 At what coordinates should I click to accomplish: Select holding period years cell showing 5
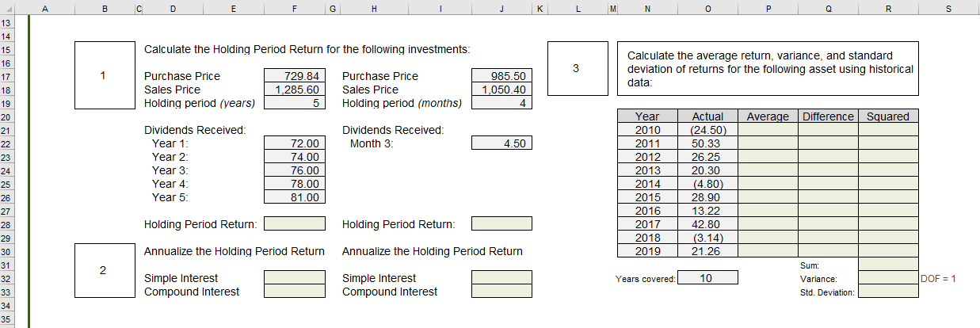click(x=295, y=103)
